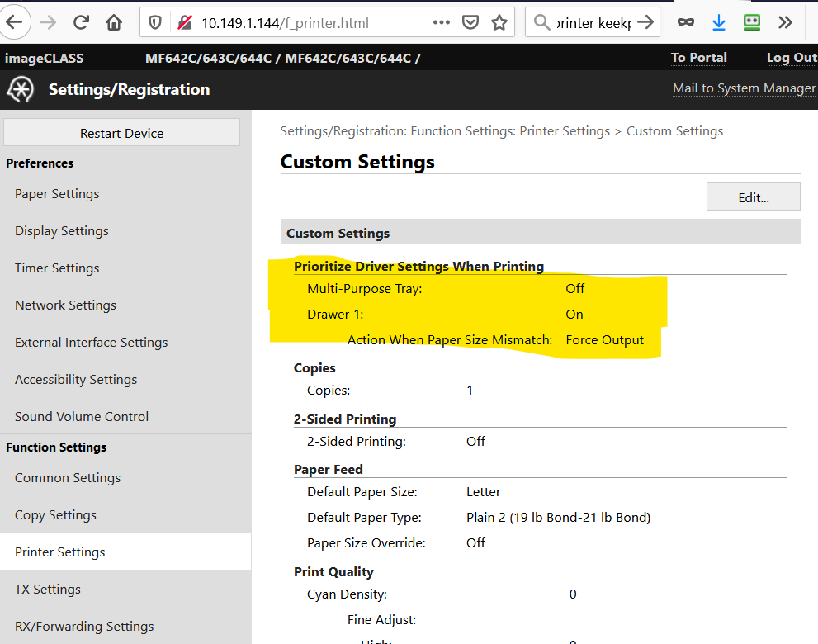Viewport: 818px width, 644px height.
Task: Open the page actions ellipsis menu
Action: (x=441, y=22)
